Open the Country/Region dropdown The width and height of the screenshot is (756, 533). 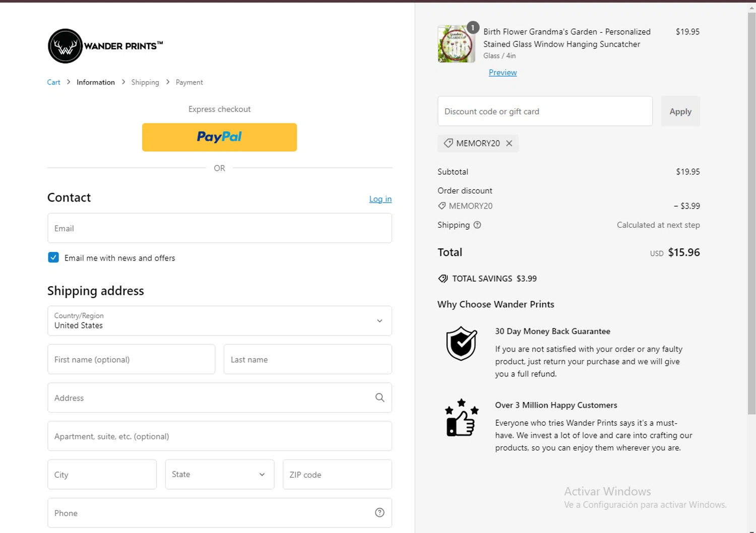point(219,321)
